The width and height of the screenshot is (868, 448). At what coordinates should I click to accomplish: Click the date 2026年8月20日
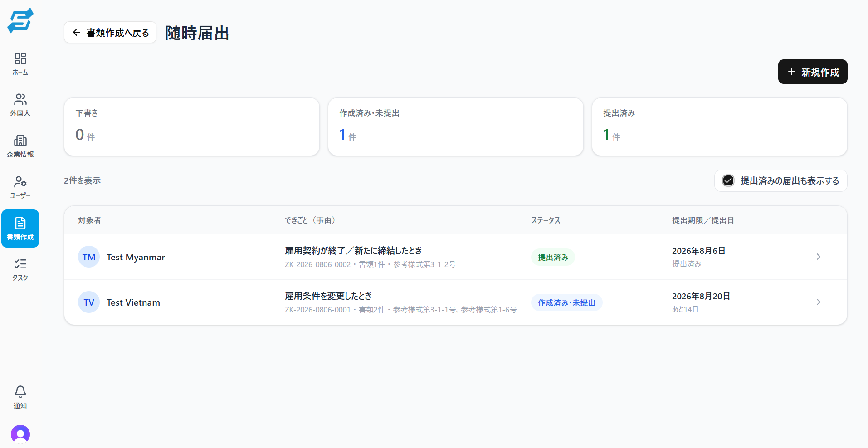[x=701, y=296]
